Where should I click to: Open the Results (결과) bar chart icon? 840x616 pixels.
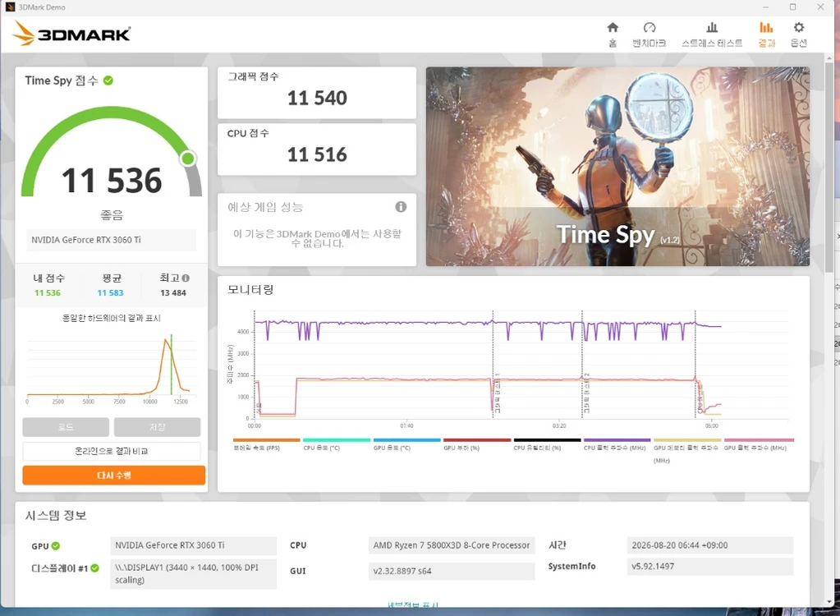click(767, 34)
